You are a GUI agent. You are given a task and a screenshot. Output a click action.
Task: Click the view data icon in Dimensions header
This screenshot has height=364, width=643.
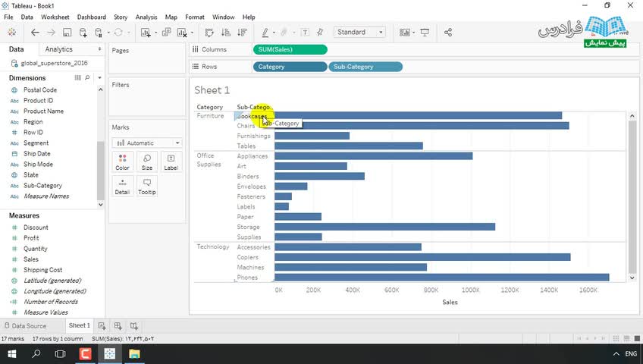(77, 77)
